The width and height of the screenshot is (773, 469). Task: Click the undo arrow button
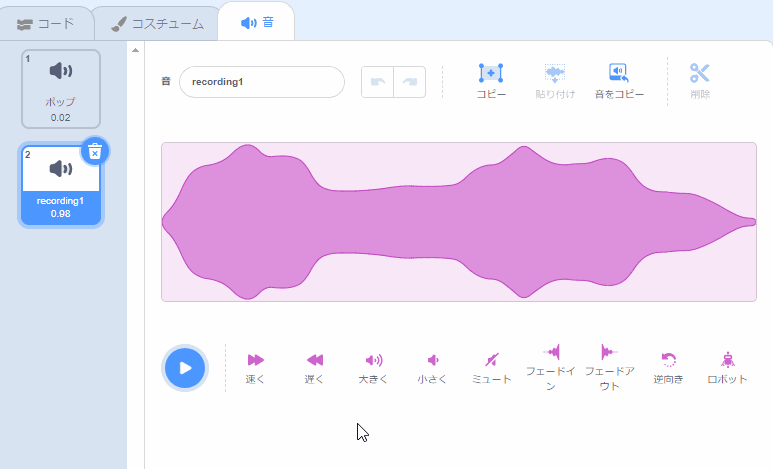pos(378,82)
